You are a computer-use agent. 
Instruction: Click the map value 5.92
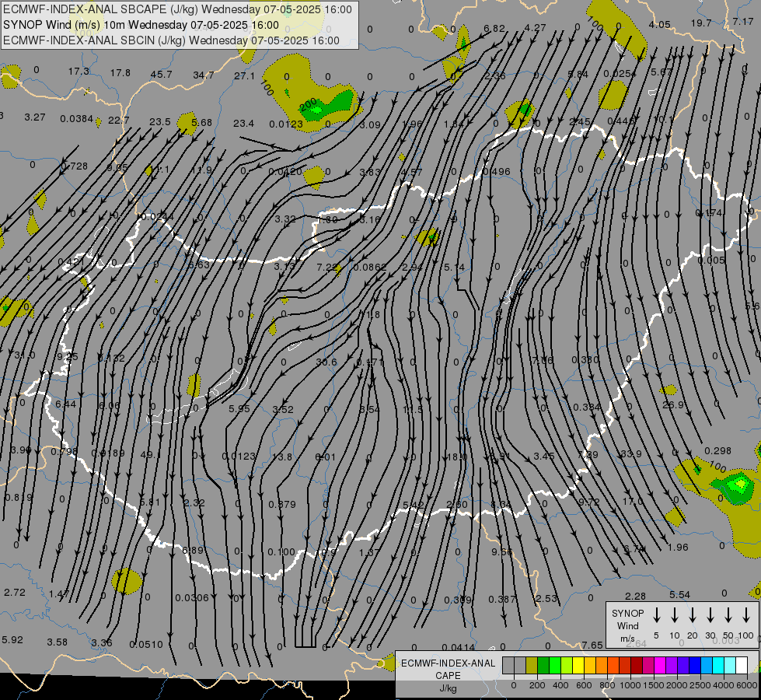pyautogui.click(x=12, y=640)
